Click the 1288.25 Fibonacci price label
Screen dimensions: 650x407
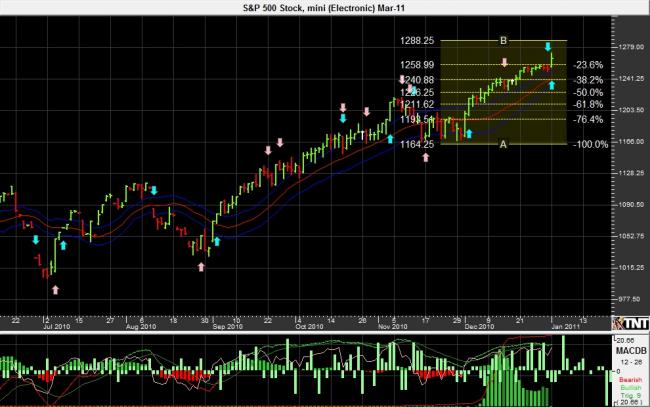coord(417,41)
